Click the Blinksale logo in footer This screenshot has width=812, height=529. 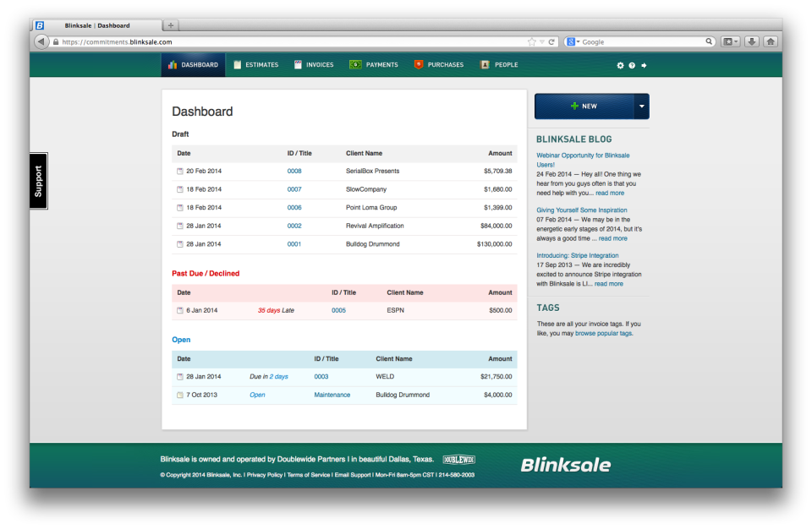pos(566,465)
